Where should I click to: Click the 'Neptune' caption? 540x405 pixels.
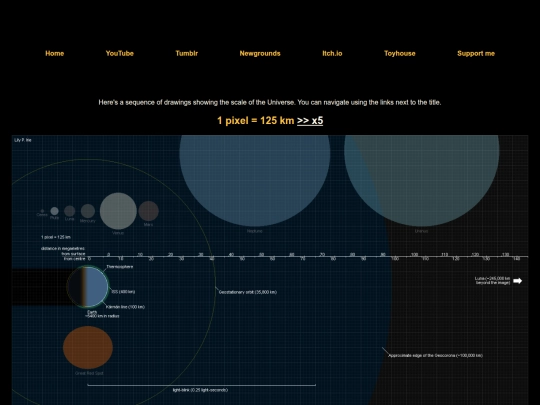click(255, 231)
